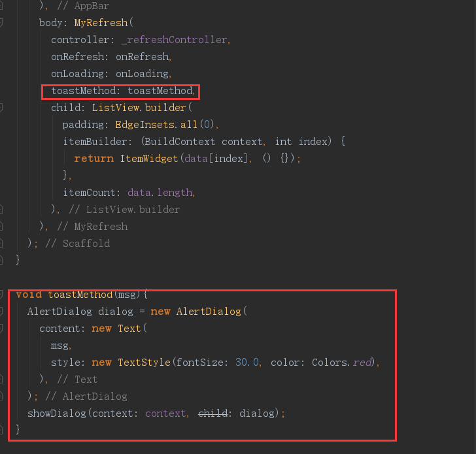Click the data.length expression
This screenshot has width=476, height=454.
click(160, 193)
